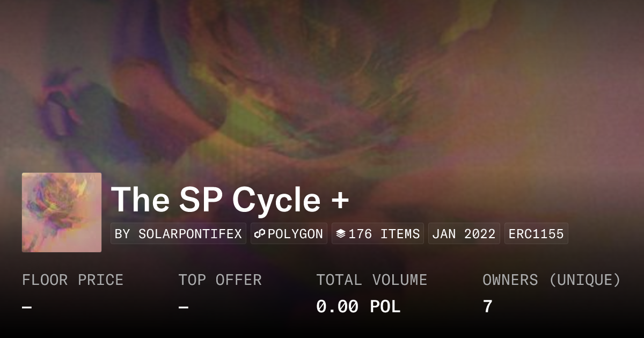Click the unique owners count 7
The image size is (644, 338).
point(487,307)
